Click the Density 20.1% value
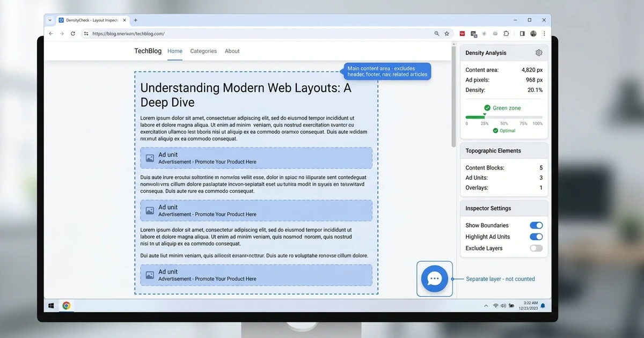The height and width of the screenshot is (338, 644). pos(535,90)
